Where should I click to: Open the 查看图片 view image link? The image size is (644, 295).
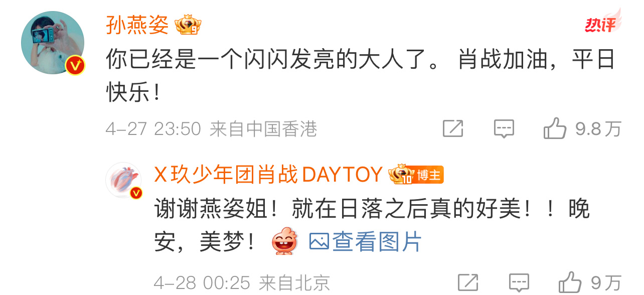tap(377, 242)
